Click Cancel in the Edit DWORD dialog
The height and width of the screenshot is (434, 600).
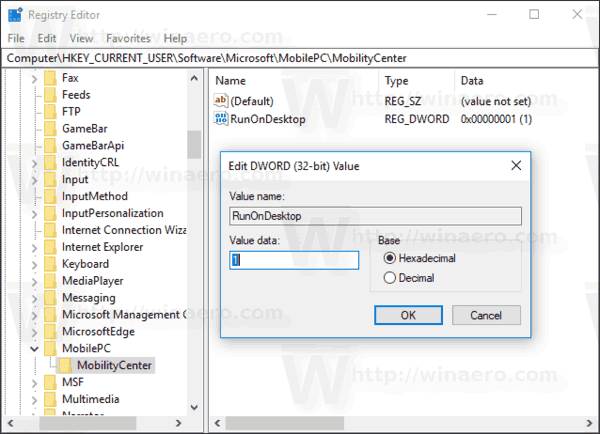(486, 315)
